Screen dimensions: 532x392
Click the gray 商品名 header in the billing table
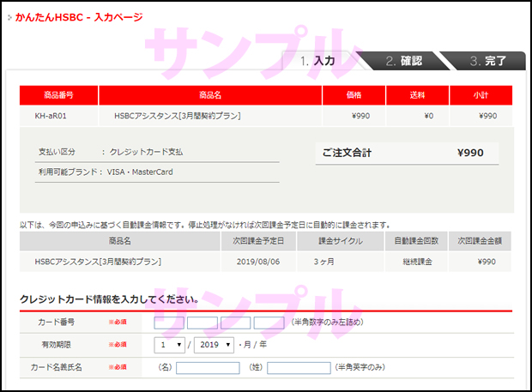120,241
